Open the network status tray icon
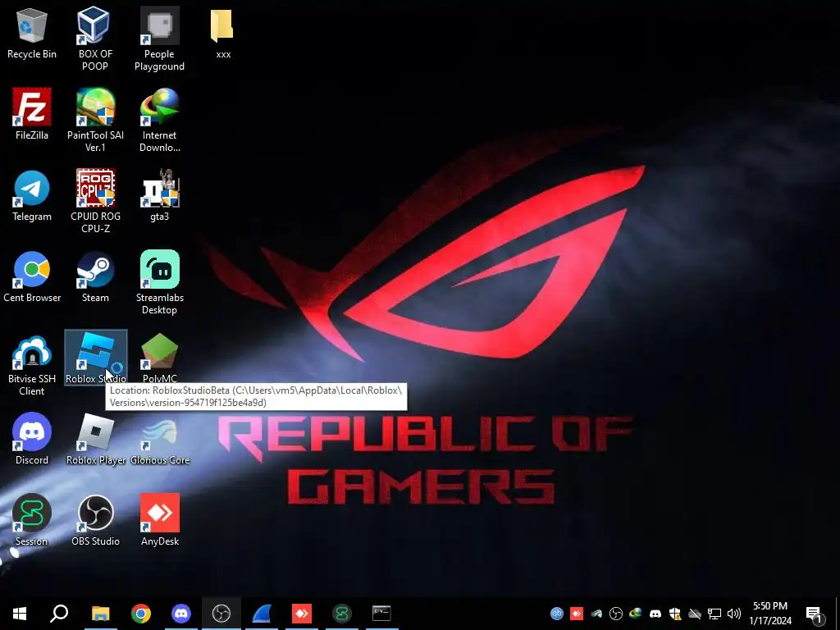Image resolution: width=840 pixels, height=630 pixels. point(714,614)
